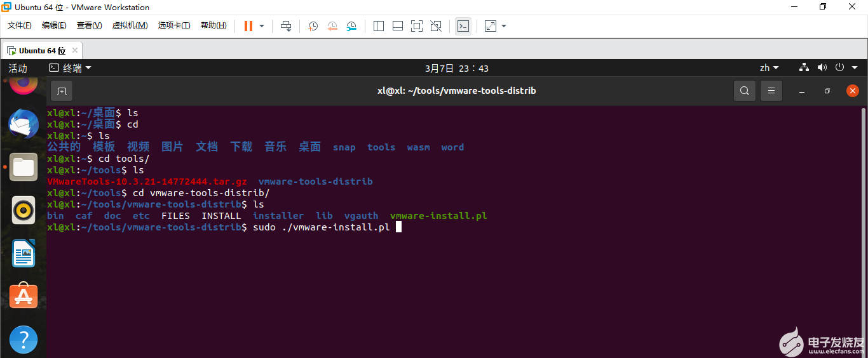Take a snapshot using the clock-plus icon
Viewport: 868px width, 358px height.
coord(313,26)
